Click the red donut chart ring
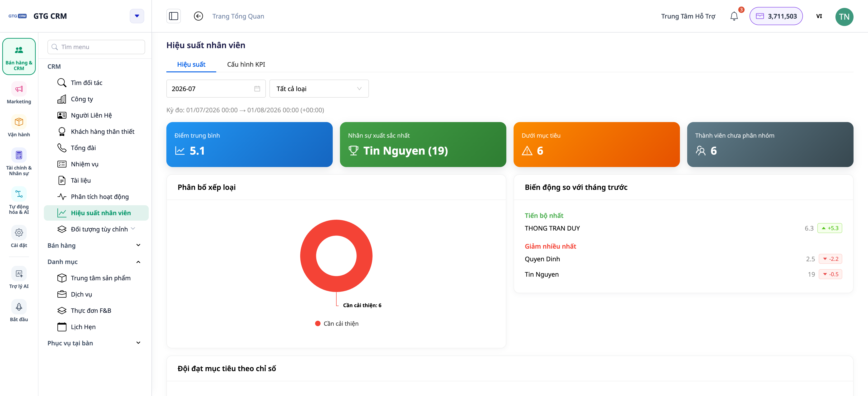Viewport: 868px width, 396px height. coord(308,256)
